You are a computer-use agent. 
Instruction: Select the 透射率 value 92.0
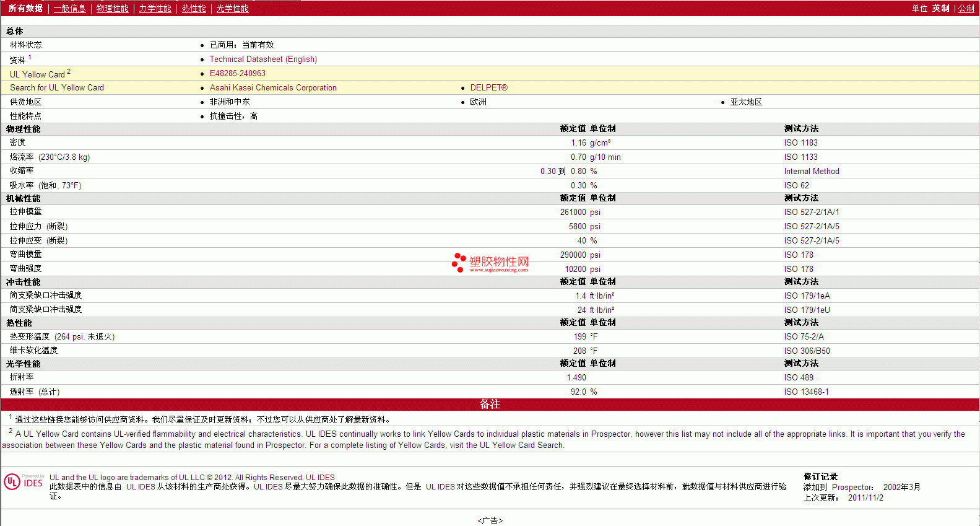578,392
